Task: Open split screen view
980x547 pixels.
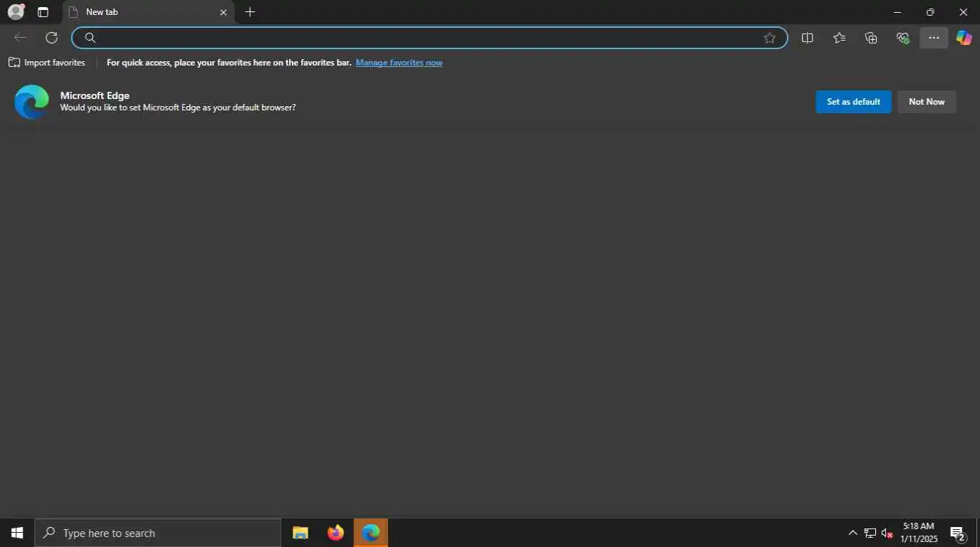Action: [x=807, y=38]
